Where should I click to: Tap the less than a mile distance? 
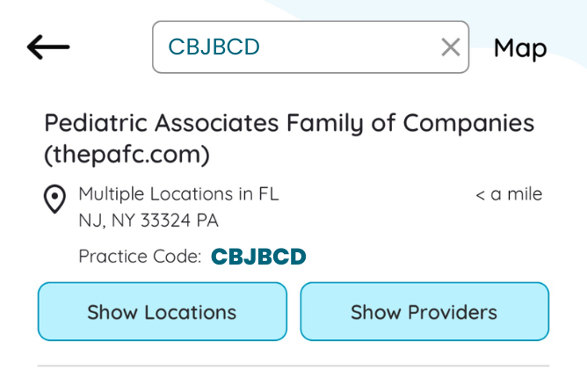(509, 194)
